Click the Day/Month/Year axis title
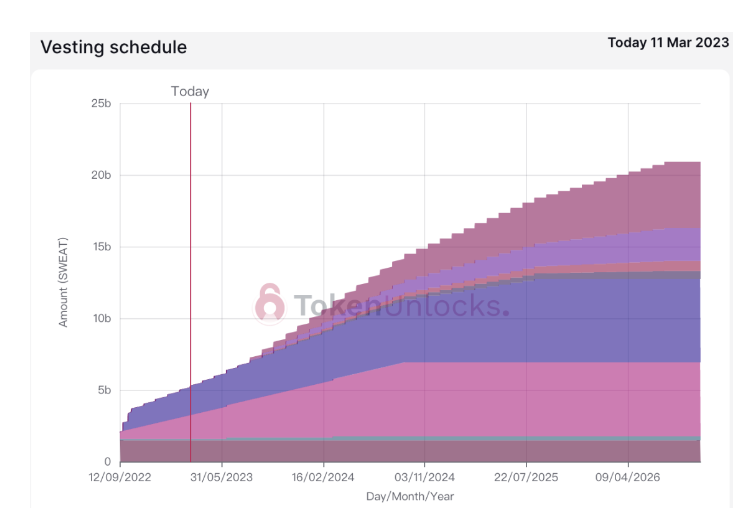 410,496
